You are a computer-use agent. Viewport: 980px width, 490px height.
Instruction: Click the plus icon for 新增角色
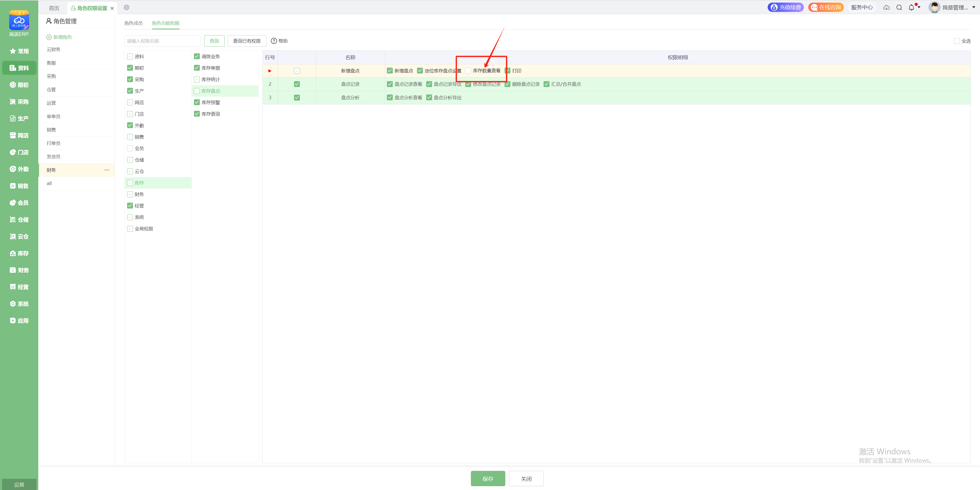[49, 37]
